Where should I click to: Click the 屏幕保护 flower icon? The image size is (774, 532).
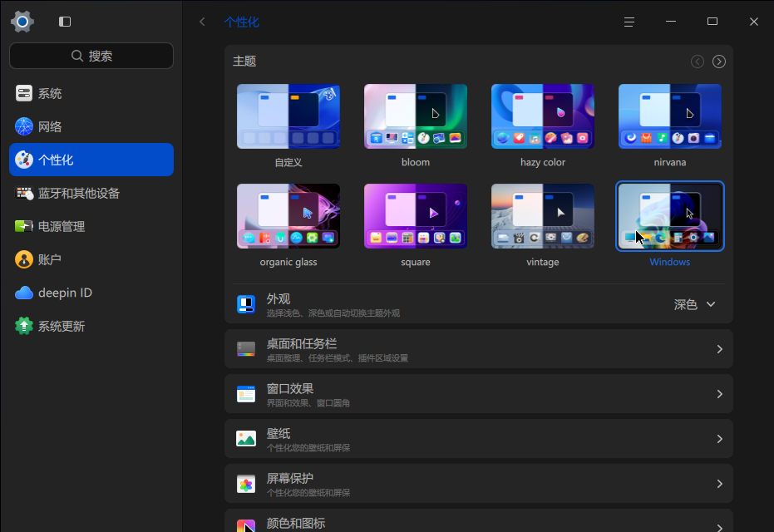246,484
